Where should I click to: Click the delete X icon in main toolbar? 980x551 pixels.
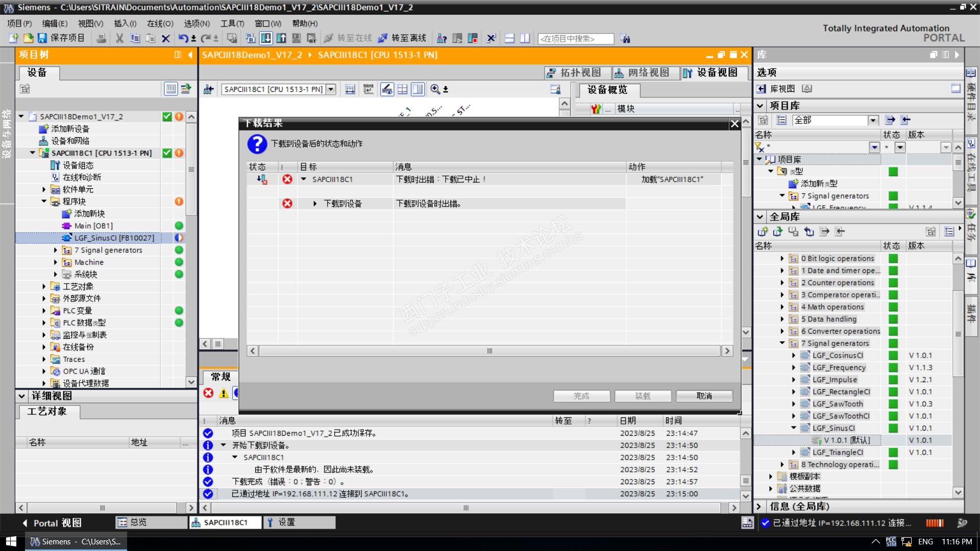point(166,38)
